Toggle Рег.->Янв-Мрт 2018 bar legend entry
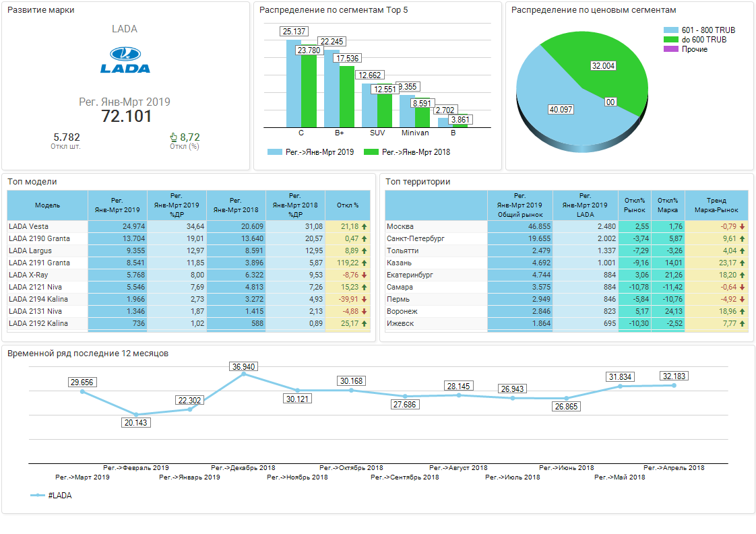 [407, 152]
